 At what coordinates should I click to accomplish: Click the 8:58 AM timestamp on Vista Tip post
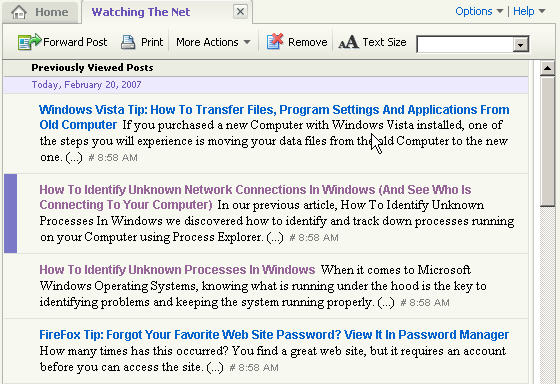pyautogui.click(x=113, y=158)
